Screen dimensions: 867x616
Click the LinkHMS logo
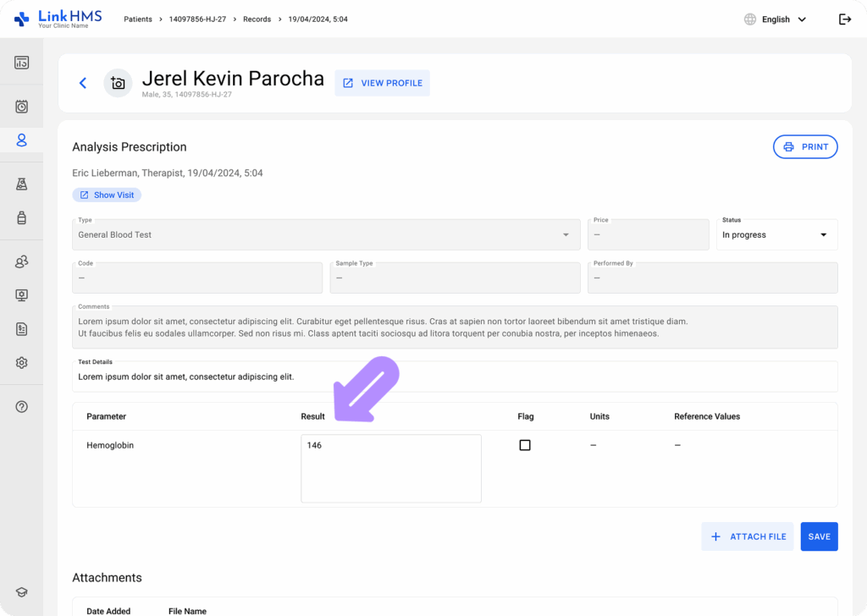click(x=58, y=19)
